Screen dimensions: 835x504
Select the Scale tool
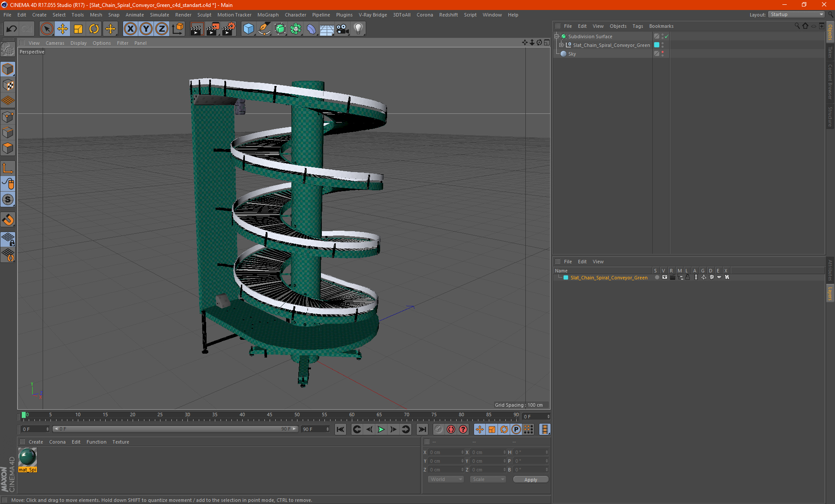point(78,29)
